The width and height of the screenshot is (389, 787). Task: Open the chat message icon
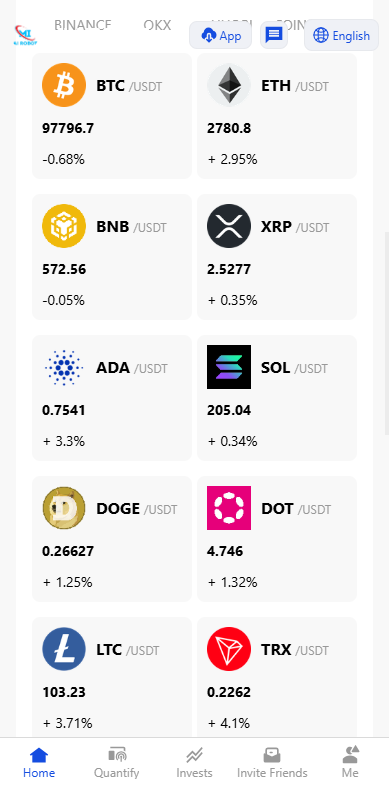tap(274, 36)
